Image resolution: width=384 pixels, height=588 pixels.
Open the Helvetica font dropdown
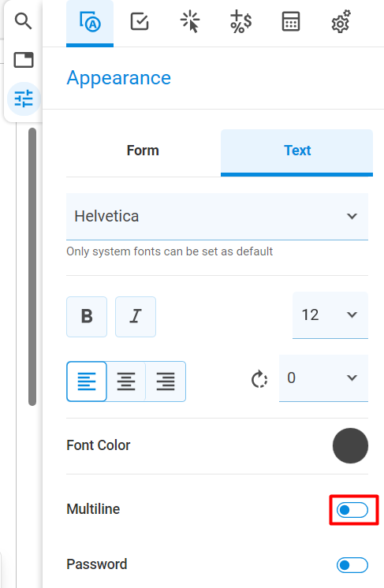217,217
